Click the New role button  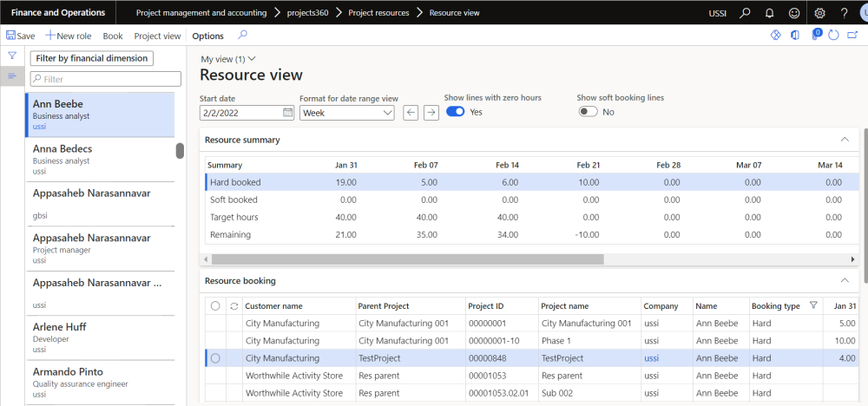68,36
